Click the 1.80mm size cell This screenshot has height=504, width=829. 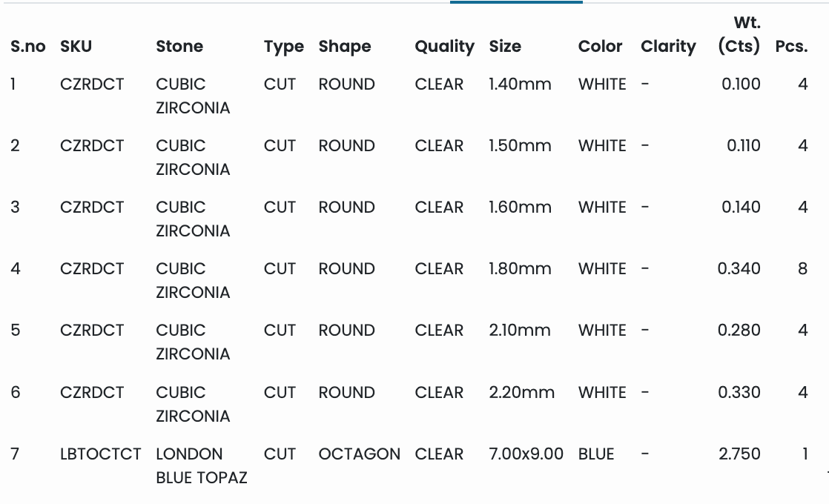[x=520, y=268]
